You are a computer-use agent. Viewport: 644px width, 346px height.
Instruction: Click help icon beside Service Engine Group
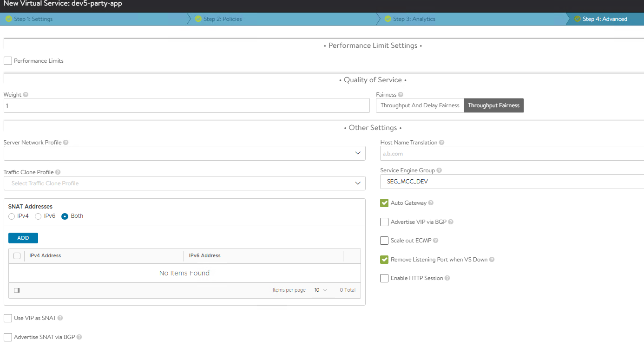439,170
